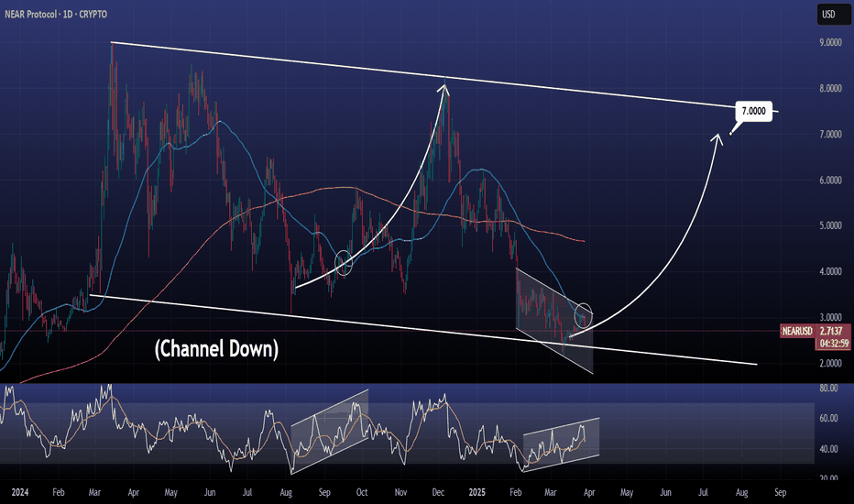Click the 80.00 RSI axis value
The image size is (854, 504).
[828, 389]
